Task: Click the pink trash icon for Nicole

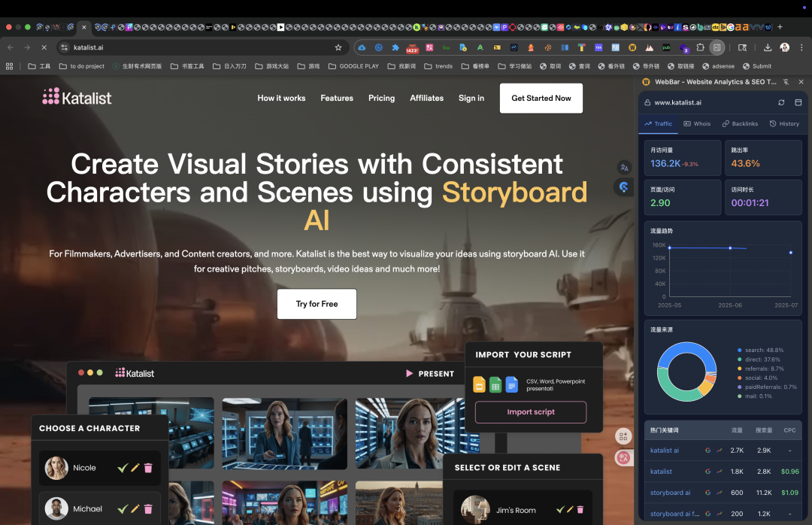Action: pyautogui.click(x=148, y=468)
